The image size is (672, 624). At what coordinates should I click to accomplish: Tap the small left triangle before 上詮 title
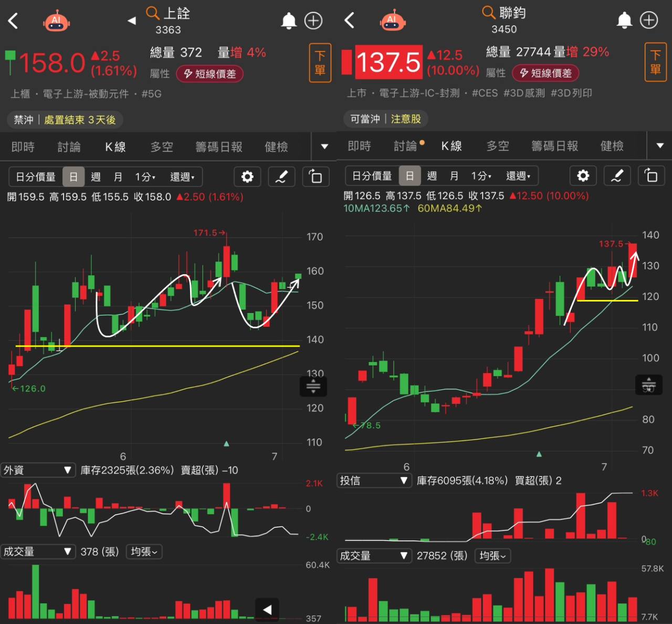132,20
